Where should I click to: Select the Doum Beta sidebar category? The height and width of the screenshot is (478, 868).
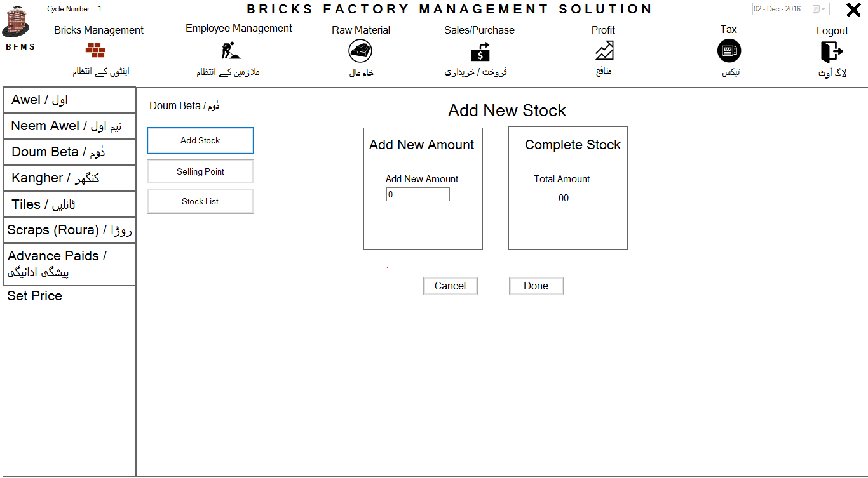[69, 152]
